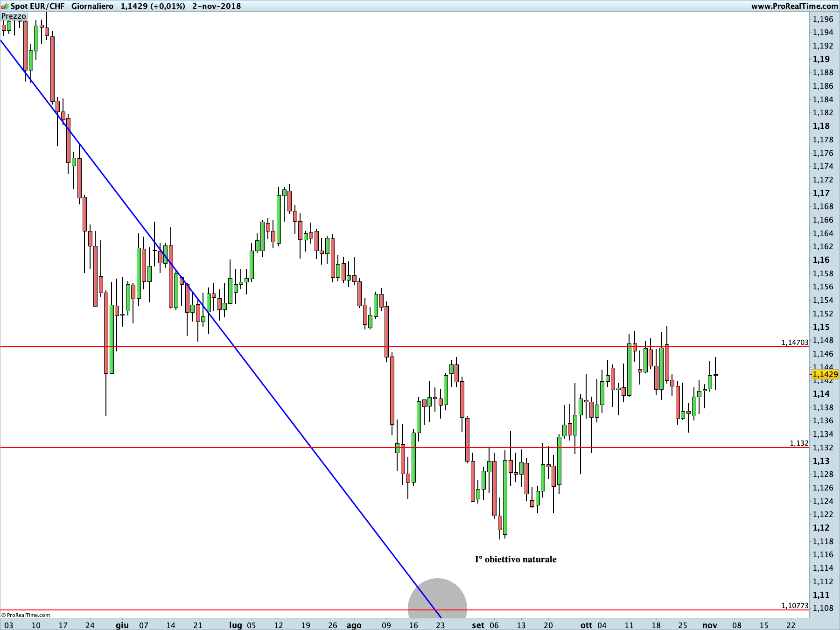Click the candlestick chart icon beside Spot EUR/CHF
This screenshot has height=630, width=840.
(x=5, y=6)
